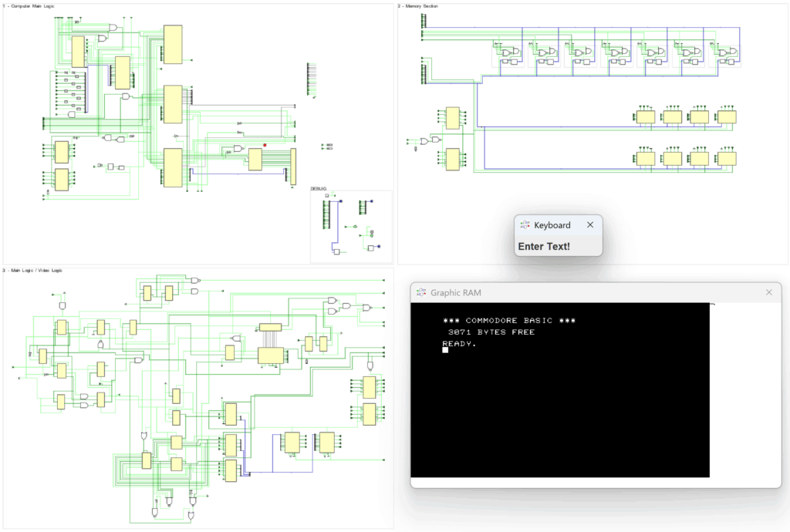Click the '3 - Main Logic / Video Logic' label
This screenshot has width=790, height=532.
pos(32,271)
